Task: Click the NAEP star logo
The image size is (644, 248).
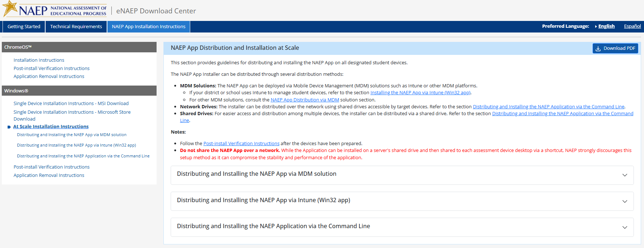Action: 10,8
